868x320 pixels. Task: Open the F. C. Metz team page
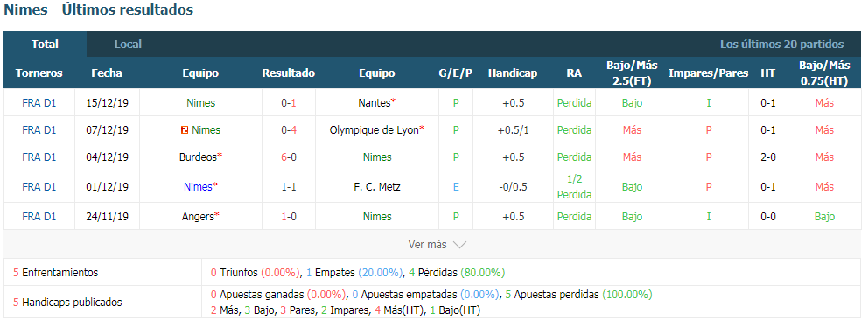[x=377, y=187]
